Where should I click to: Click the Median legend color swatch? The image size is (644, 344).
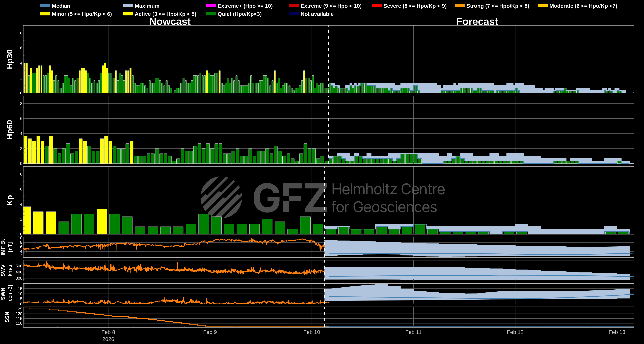click(45, 6)
